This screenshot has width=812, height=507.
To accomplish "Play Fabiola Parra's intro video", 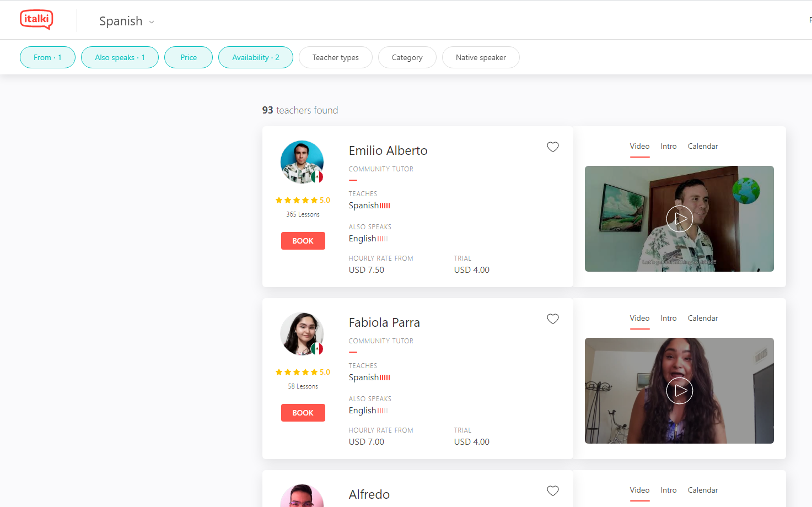I will (x=680, y=391).
